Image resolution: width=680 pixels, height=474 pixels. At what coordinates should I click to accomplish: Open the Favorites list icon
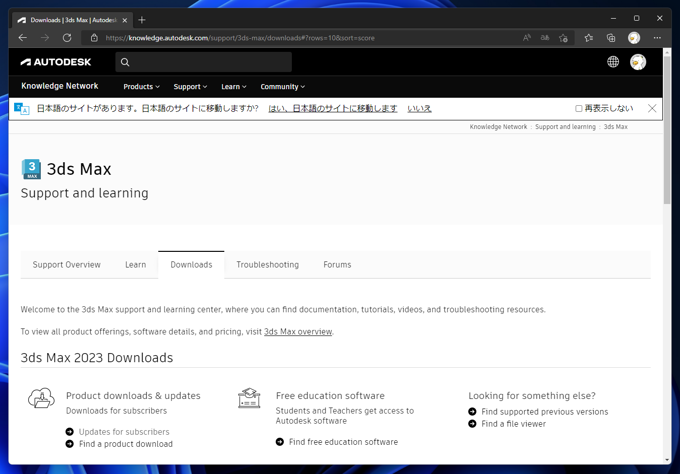click(x=588, y=38)
